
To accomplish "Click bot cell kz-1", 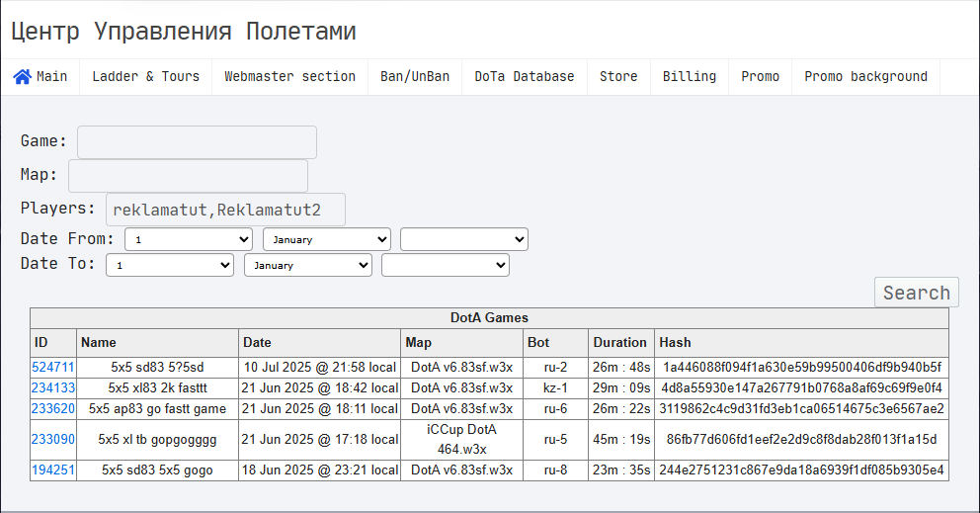I will click(x=555, y=387).
